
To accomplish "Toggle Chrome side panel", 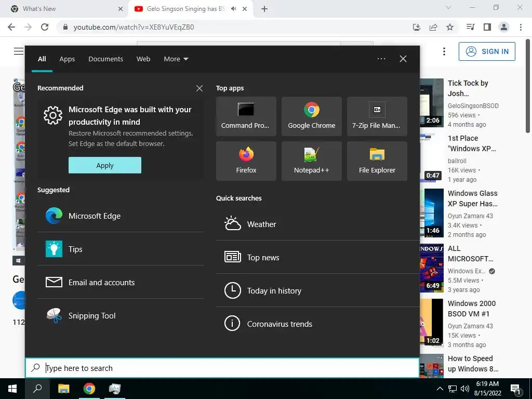I will 487,27.
